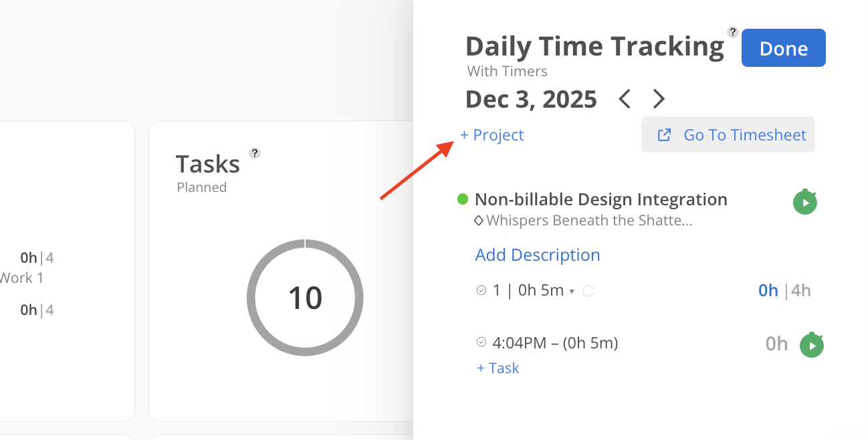The image size is (868, 440).
Task: Open the Whispers Beneath the Shatte... project name
Action: click(x=589, y=220)
